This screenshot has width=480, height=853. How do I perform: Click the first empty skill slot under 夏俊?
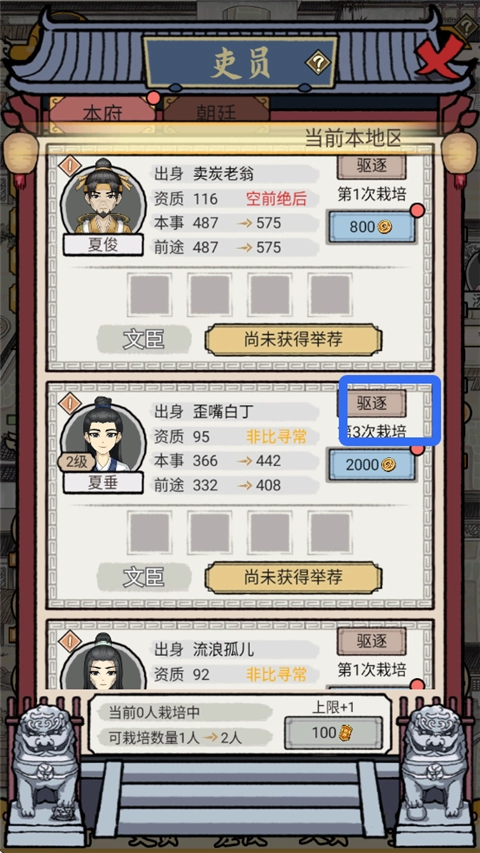coord(150,295)
